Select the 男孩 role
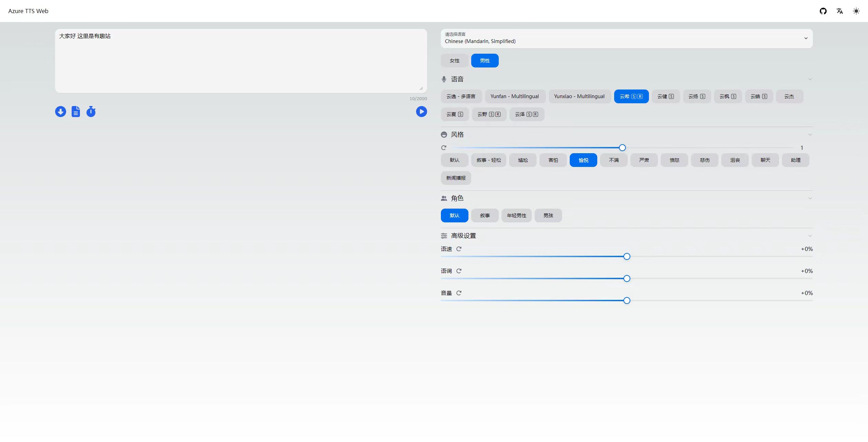Screen dimensions: 868x442 tap(548, 215)
